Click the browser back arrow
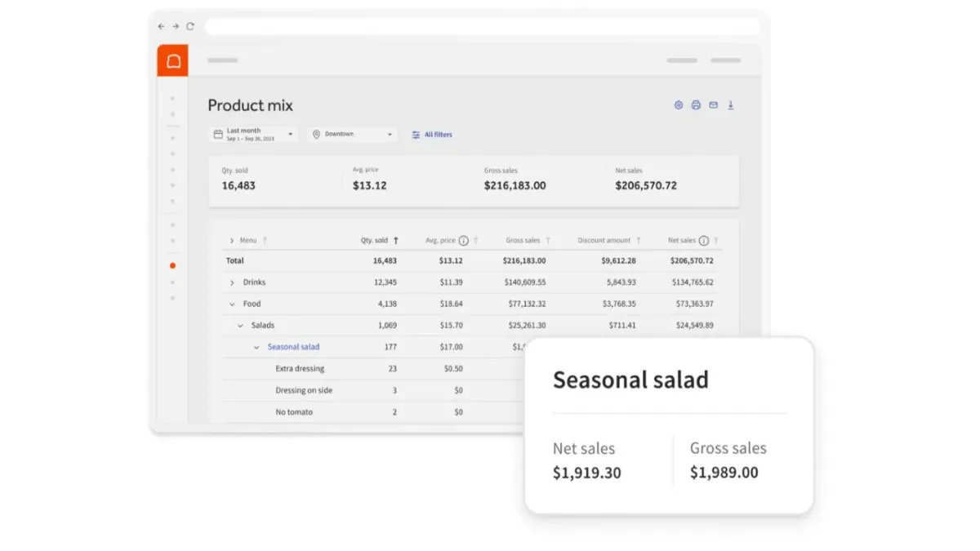The height and width of the screenshot is (551, 980). 161,26
